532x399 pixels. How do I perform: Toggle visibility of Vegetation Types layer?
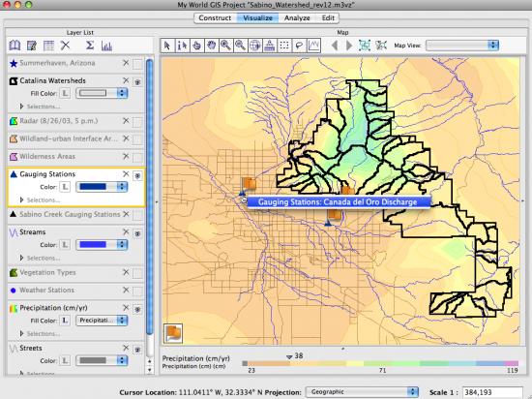click(x=137, y=273)
